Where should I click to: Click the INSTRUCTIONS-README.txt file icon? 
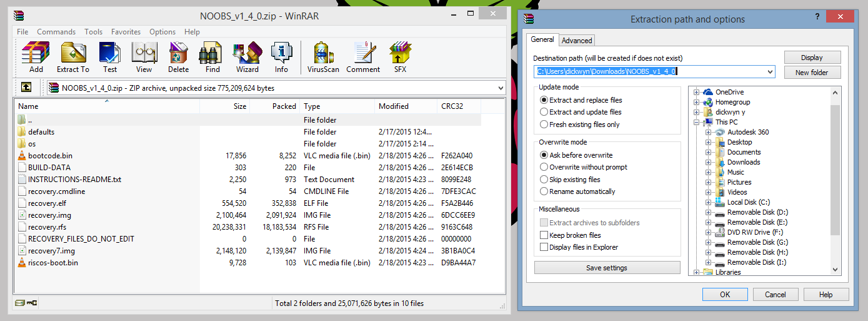(22, 179)
